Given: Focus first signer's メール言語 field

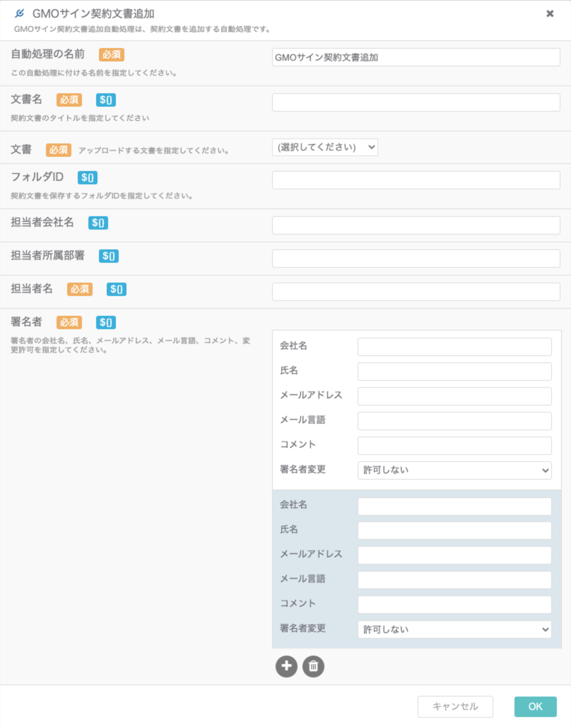Looking at the screenshot, I should 454,421.
